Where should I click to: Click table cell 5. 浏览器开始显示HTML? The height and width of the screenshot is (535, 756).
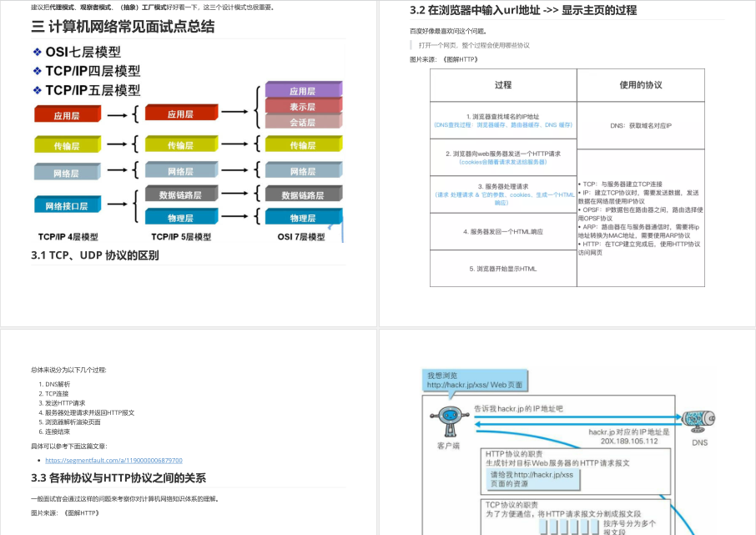point(503,269)
